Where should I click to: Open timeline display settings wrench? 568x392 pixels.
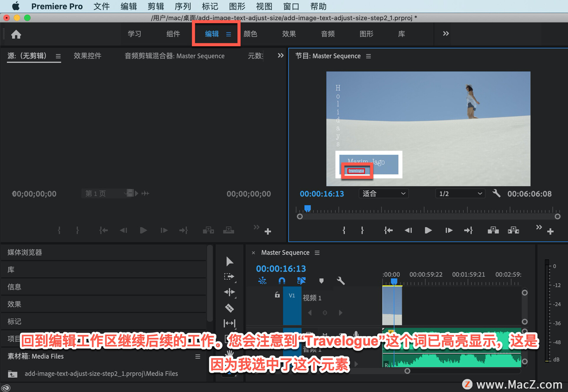click(x=341, y=280)
